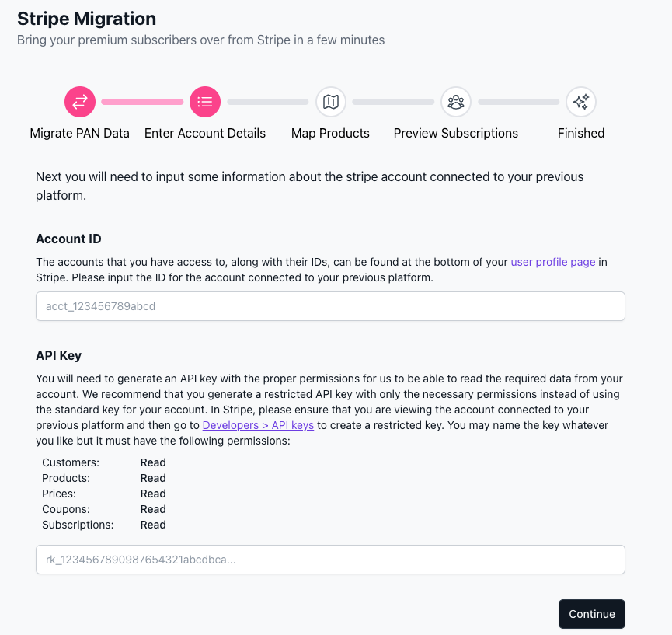Click the Read value beside Prices
This screenshot has height=635, width=672.
tap(153, 494)
